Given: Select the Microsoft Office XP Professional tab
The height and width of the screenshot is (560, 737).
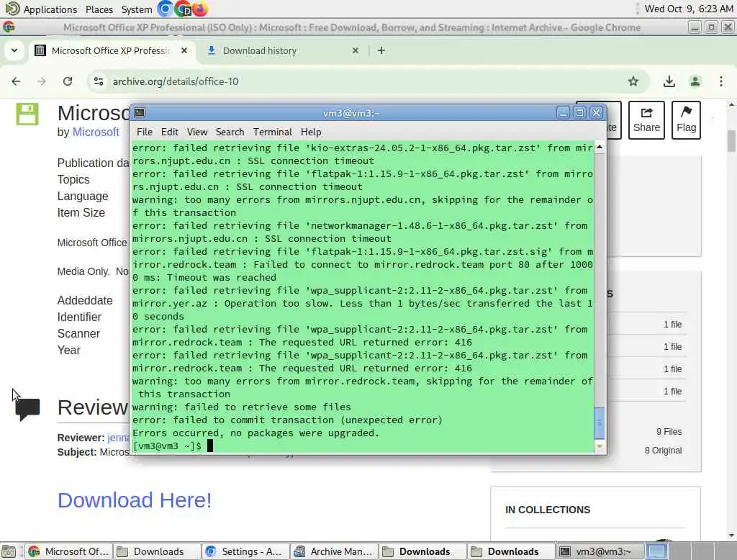Looking at the screenshot, I should [x=112, y=50].
